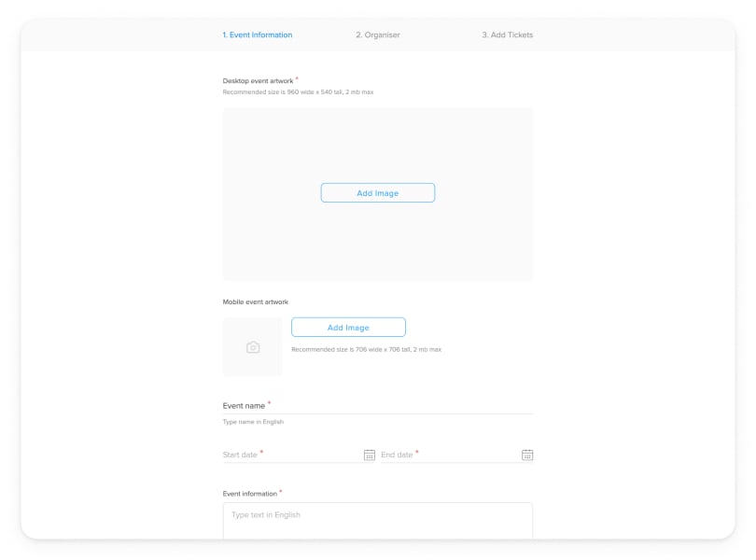Viewport: 756px width, 560px height.
Task: Open the End date calendar picker icon
Action: pos(526,455)
